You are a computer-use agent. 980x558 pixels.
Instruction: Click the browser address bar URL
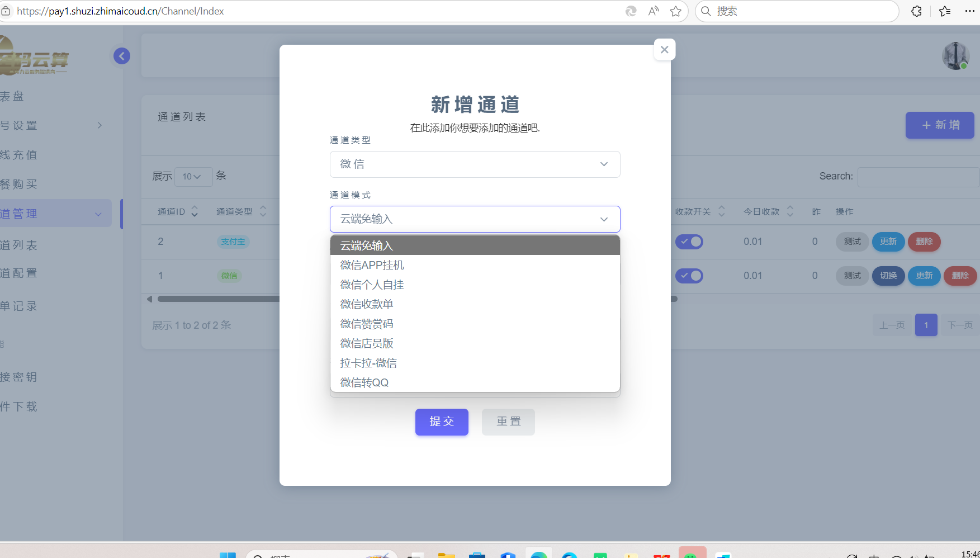pos(120,11)
